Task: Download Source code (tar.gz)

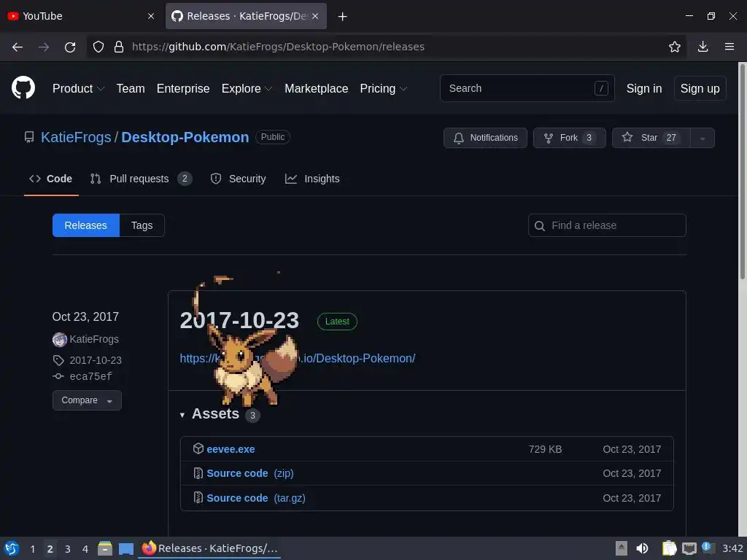Action: pyautogui.click(x=256, y=497)
